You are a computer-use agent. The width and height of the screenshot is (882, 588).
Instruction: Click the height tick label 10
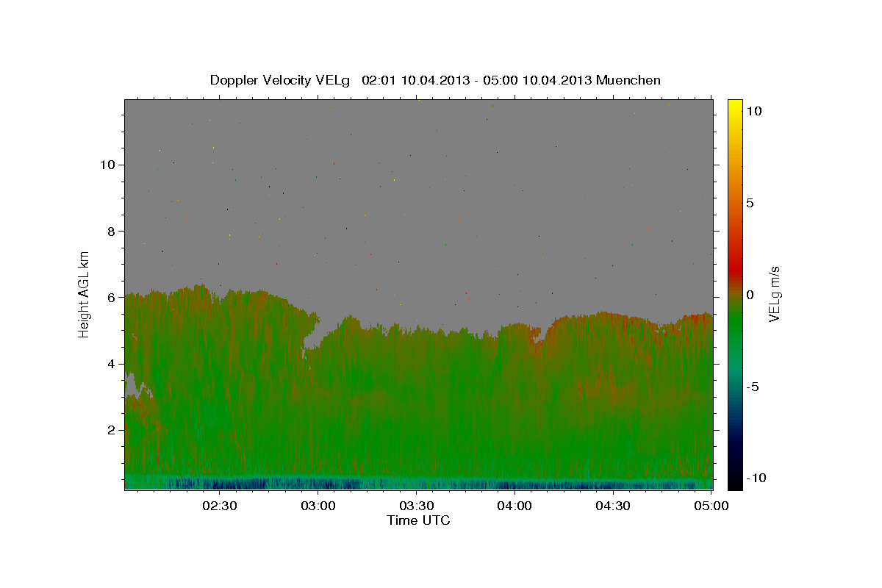(107, 165)
